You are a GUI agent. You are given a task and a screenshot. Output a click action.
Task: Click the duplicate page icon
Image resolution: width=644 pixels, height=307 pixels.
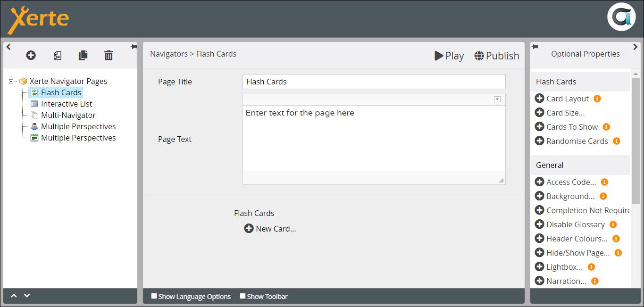(83, 56)
